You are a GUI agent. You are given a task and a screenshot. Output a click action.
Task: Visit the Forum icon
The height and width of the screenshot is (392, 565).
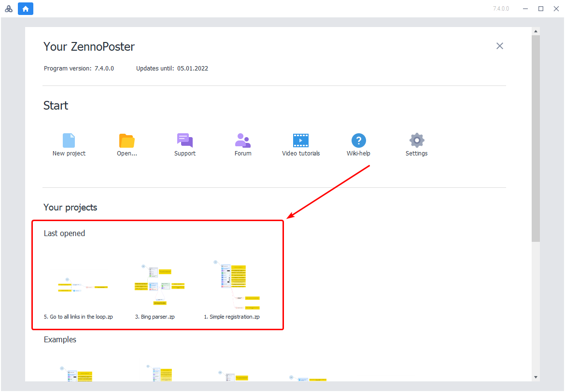pyautogui.click(x=242, y=140)
